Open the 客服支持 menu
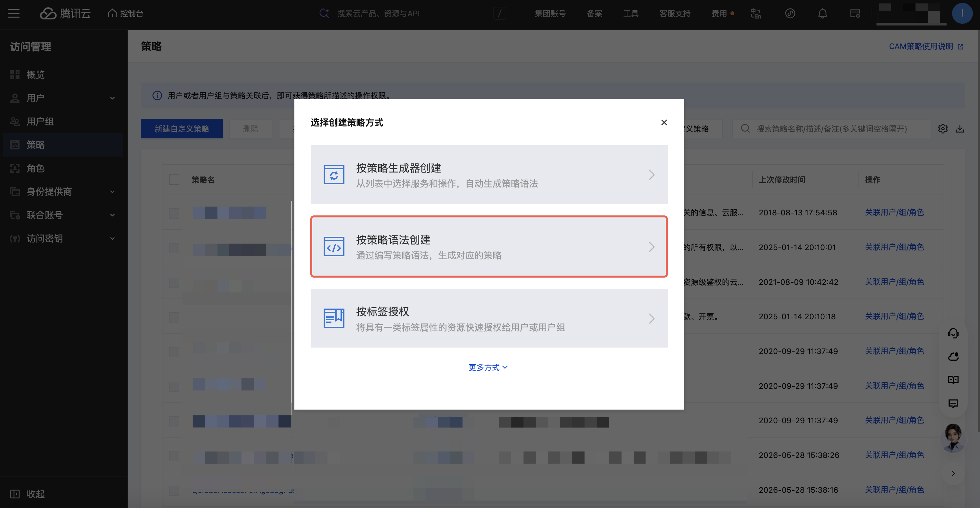This screenshot has height=508, width=980. 675,14
